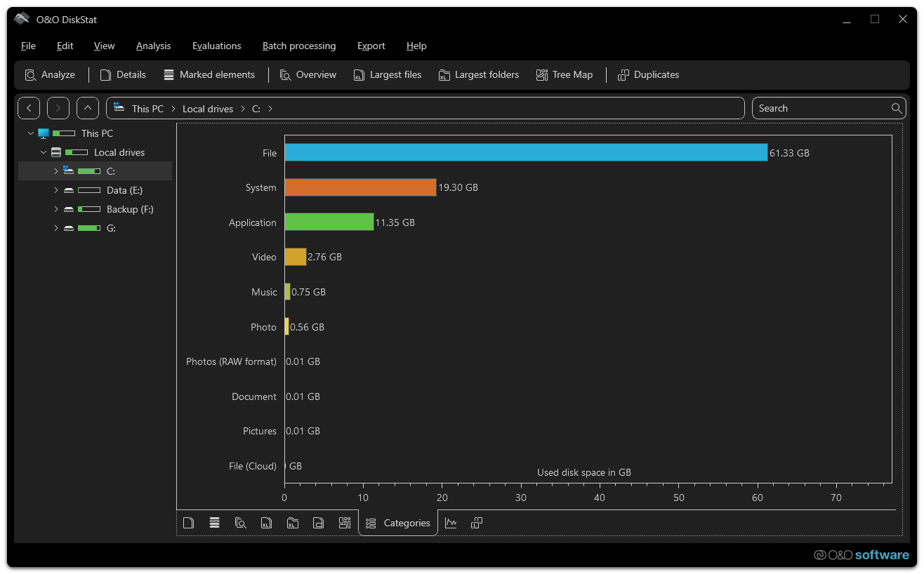Image resolution: width=924 pixels, height=574 pixels.
Task: Open chevron after C: in breadcrumb
Action: [270, 109]
